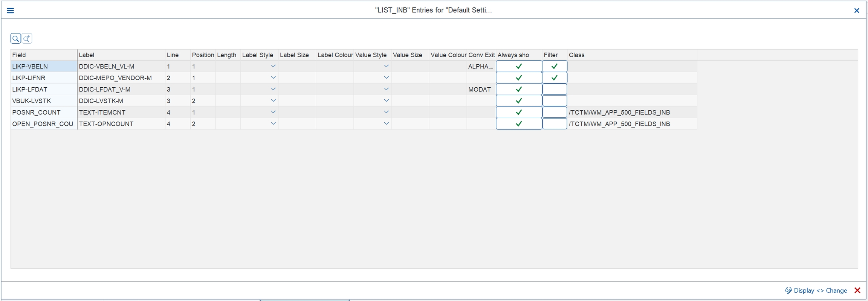Click the Find search icon
Image resolution: width=868 pixels, height=301 pixels.
tap(15, 38)
